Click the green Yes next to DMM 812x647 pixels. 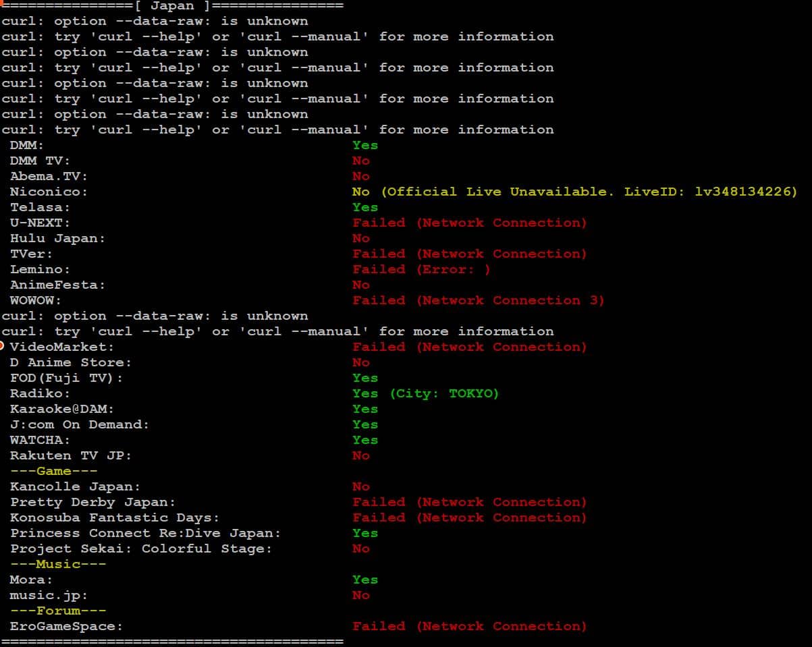364,145
